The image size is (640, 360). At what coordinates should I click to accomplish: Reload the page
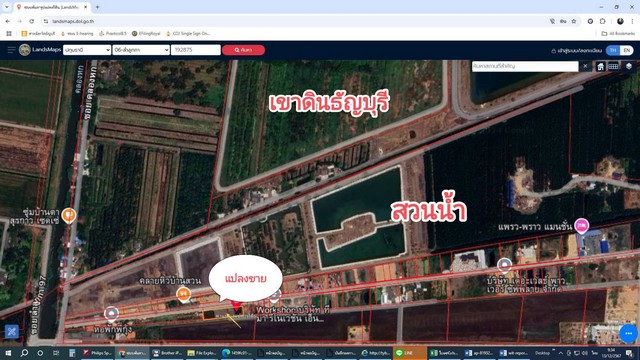click(x=31, y=21)
